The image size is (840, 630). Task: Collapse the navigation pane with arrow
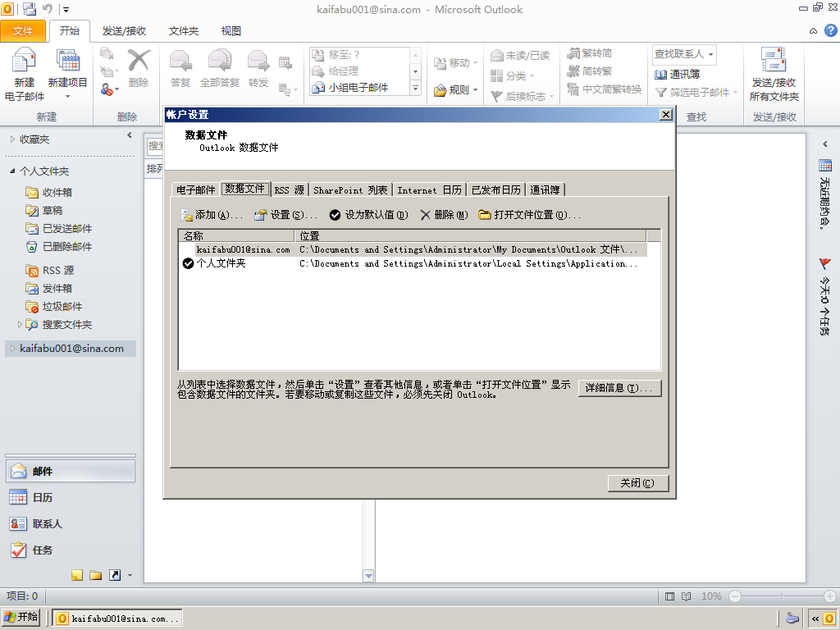pyautogui.click(x=129, y=135)
